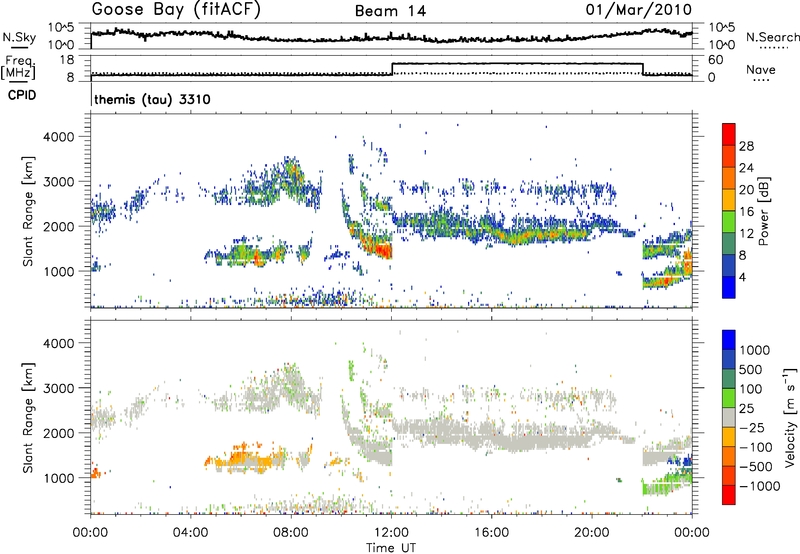Click the "Velocity [m s-1]" color bar title
This screenshot has width=800, height=554.
(790, 417)
